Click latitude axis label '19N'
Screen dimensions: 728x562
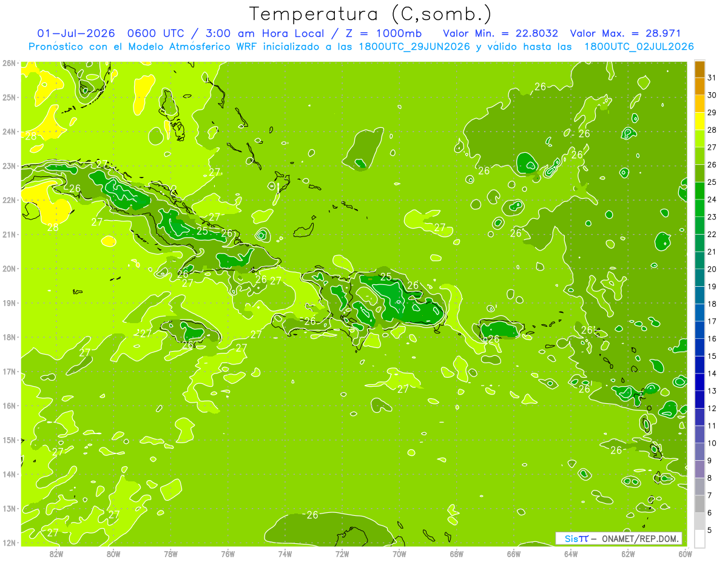point(8,303)
